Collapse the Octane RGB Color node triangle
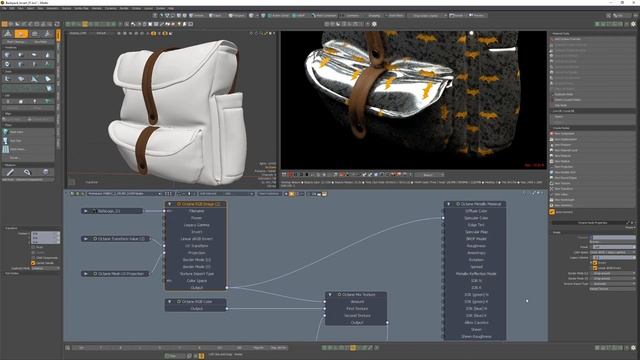Viewport: 640px width, 360px height. 169,302
